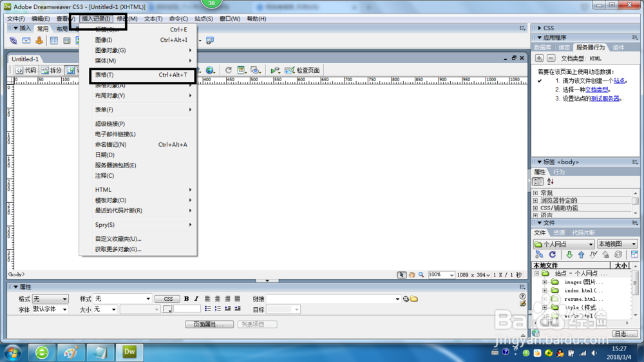Switch to the 代码片断 tab

click(583, 233)
